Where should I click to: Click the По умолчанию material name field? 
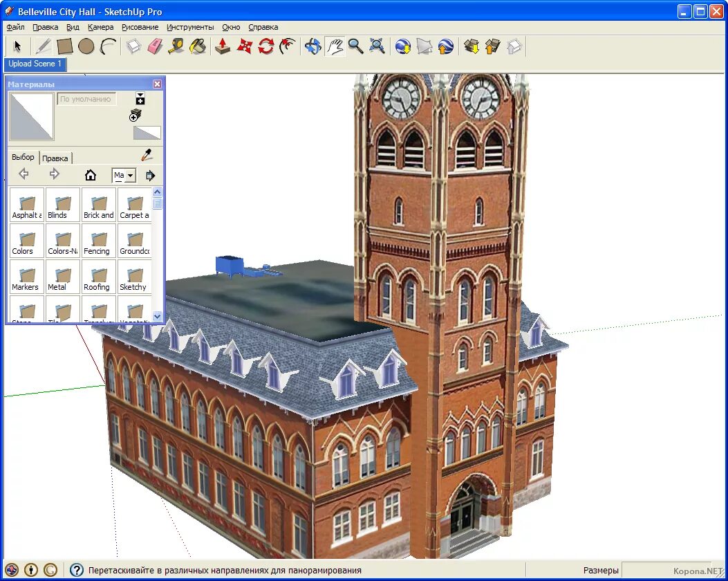click(x=86, y=99)
